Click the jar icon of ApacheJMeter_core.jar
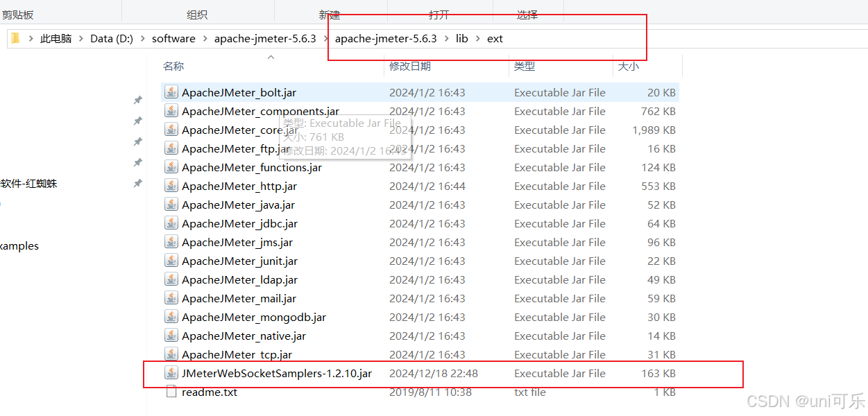Image resolution: width=868 pixels, height=416 pixels. tap(171, 130)
